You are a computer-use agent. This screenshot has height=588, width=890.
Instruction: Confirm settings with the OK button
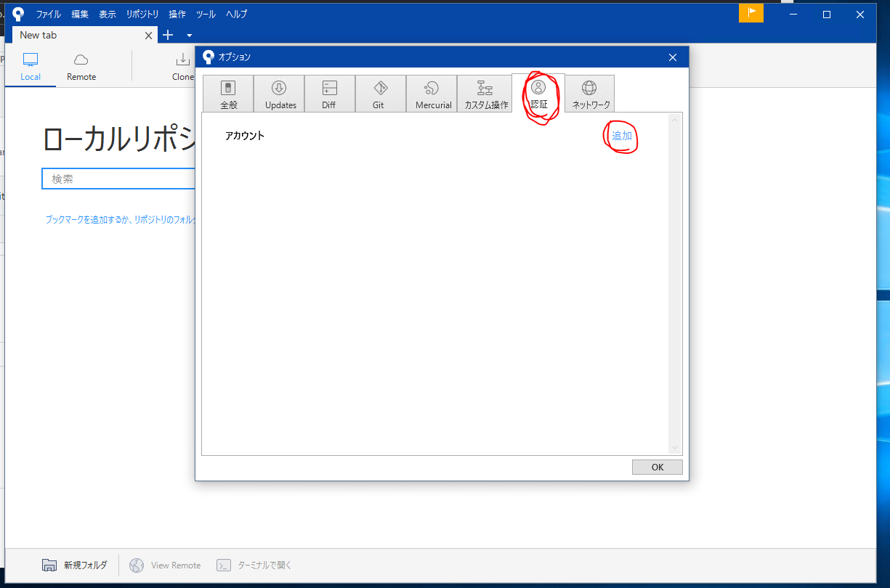657,467
